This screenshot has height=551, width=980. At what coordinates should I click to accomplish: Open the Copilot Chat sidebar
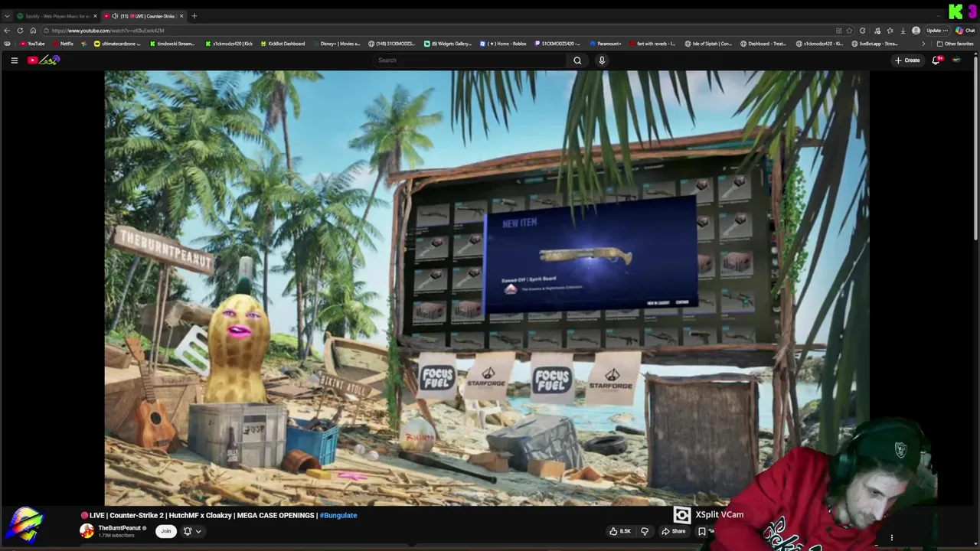point(965,31)
